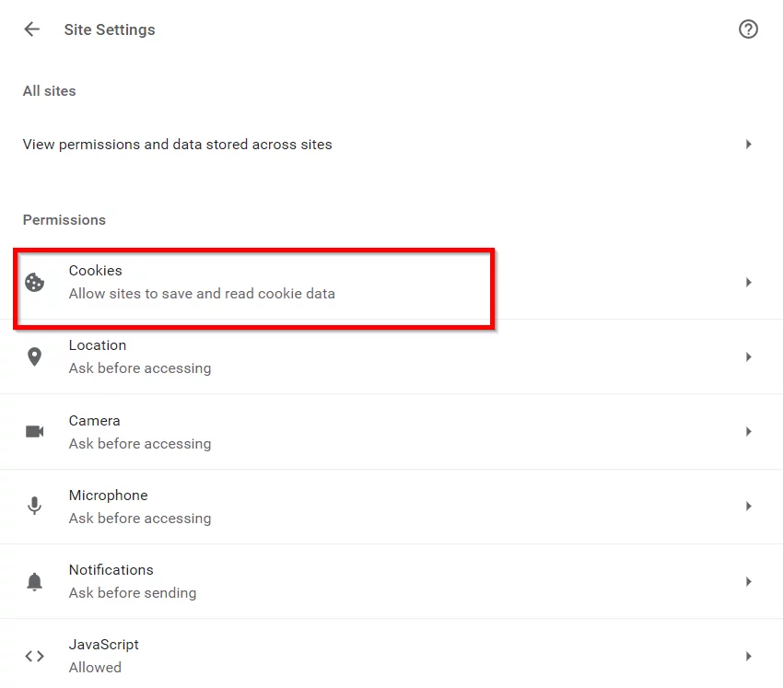The width and height of the screenshot is (784, 688).
Task: Click the notifications bell icon
Action: coord(34,581)
